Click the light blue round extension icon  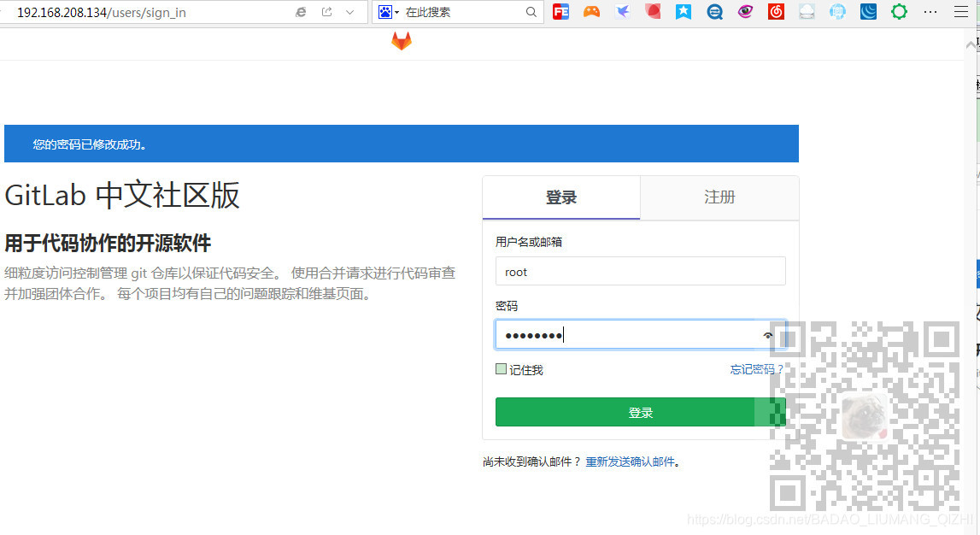click(837, 11)
